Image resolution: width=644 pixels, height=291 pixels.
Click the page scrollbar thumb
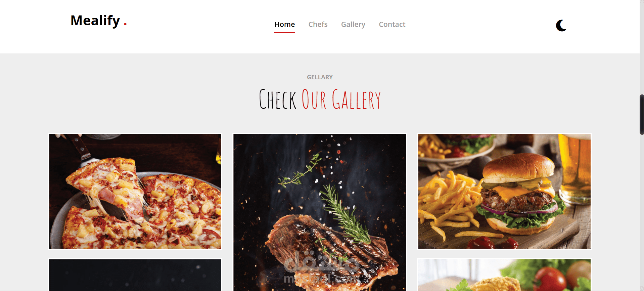(642, 115)
